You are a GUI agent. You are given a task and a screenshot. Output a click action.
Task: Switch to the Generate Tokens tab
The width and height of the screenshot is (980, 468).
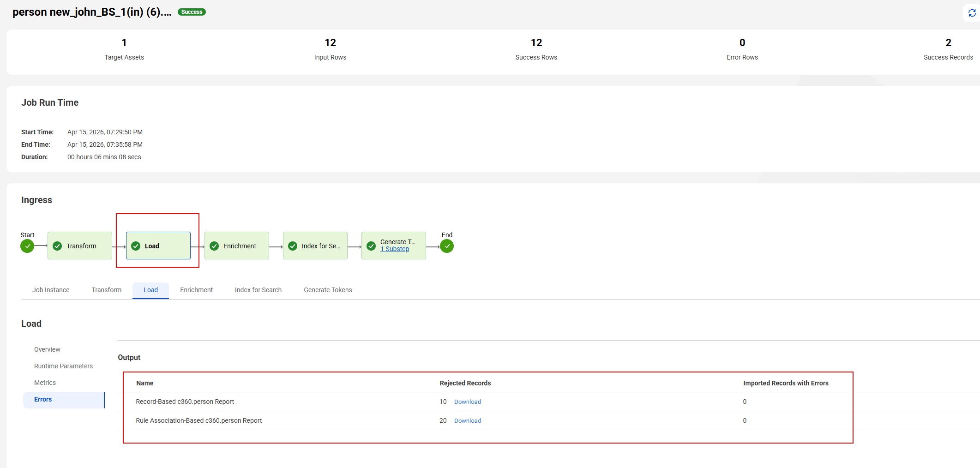coord(328,290)
